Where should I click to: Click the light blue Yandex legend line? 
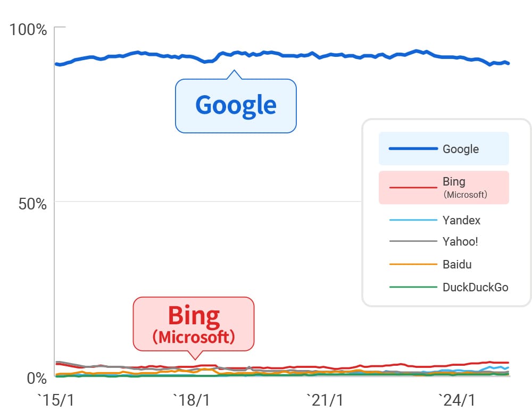click(413, 220)
